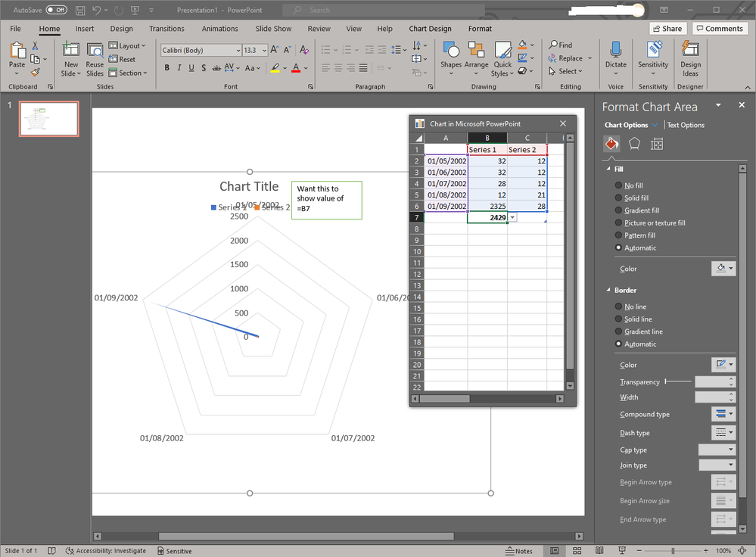The width and height of the screenshot is (756, 557).
Task: Open the Comments button
Action: click(720, 29)
